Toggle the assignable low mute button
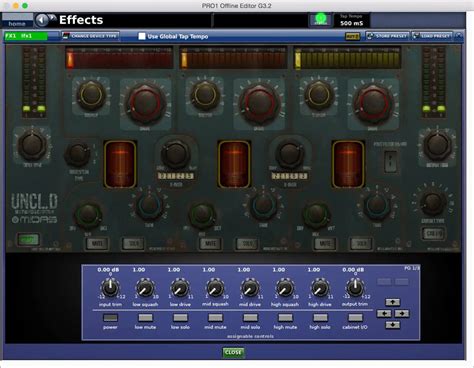 (145, 318)
